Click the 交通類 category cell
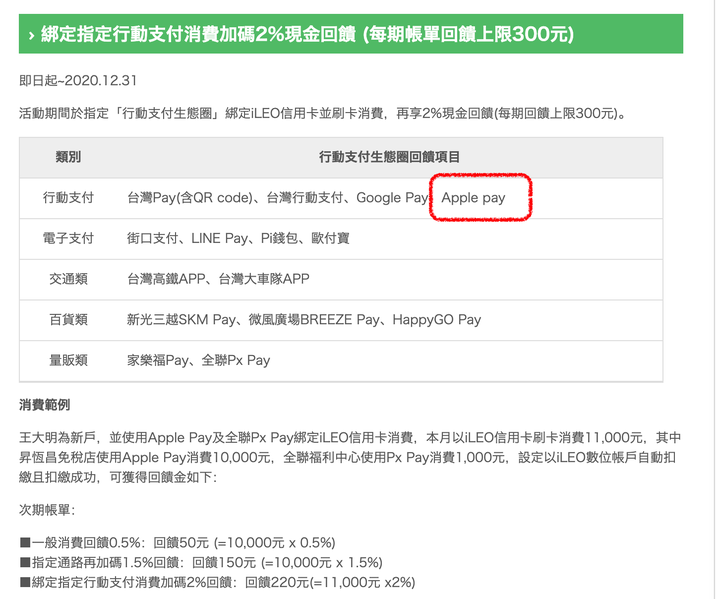The image size is (720, 599). pos(68,279)
